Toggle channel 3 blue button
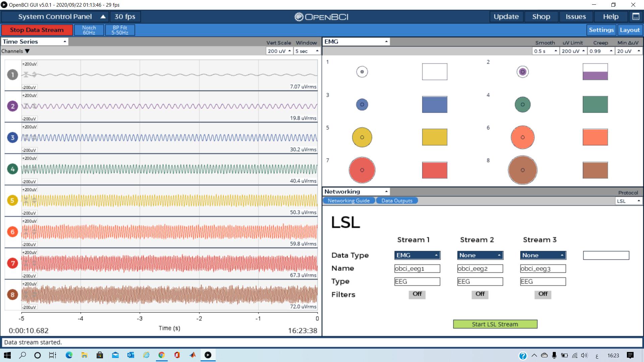644x362 pixels. click(x=12, y=137)
